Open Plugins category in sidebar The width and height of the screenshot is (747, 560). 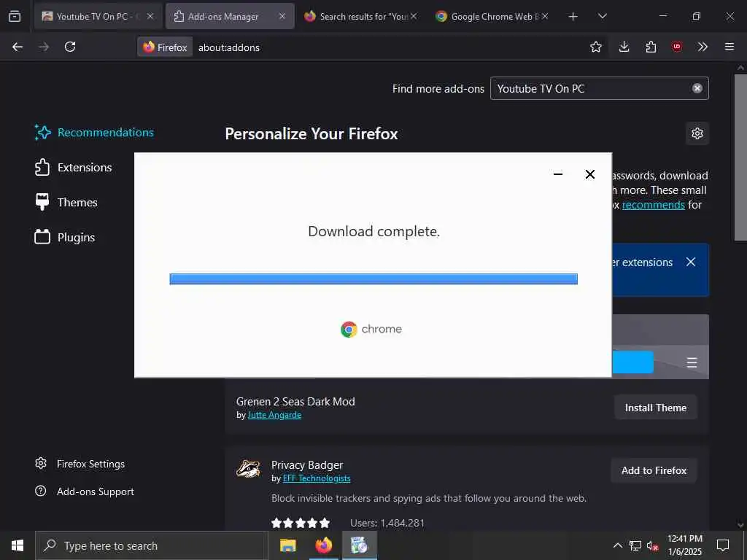tap(65, 237)
